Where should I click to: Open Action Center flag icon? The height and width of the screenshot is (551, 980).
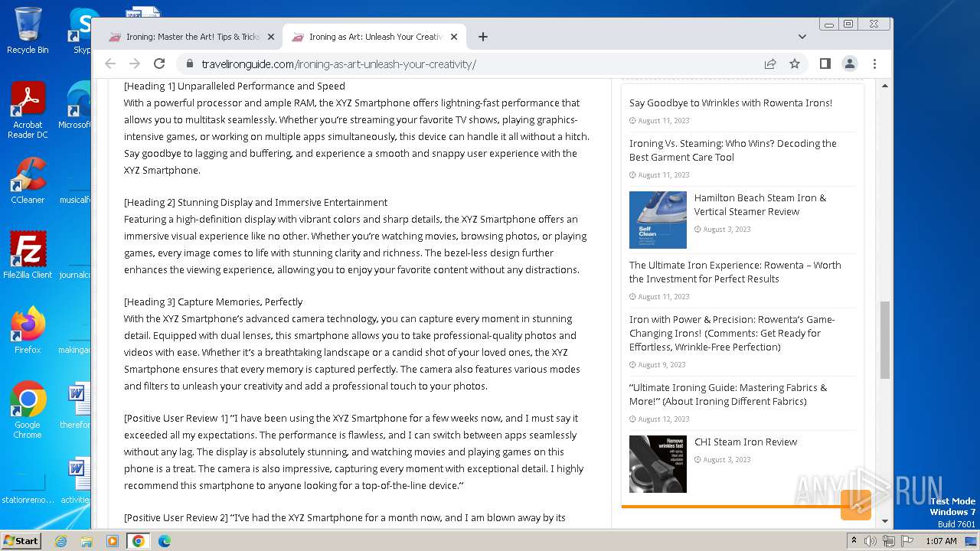907,541
